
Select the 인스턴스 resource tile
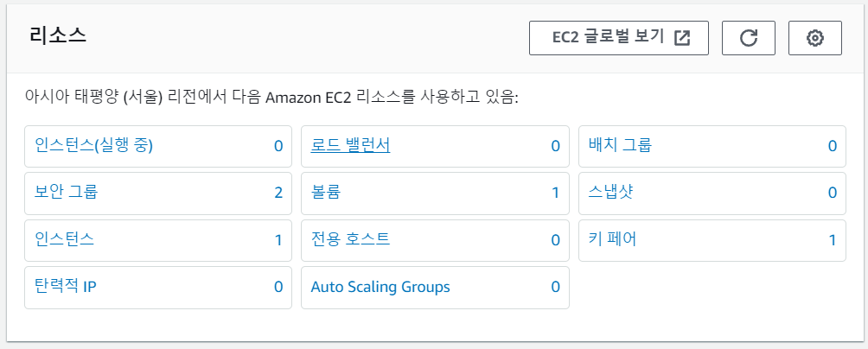[x=65, y=239]
